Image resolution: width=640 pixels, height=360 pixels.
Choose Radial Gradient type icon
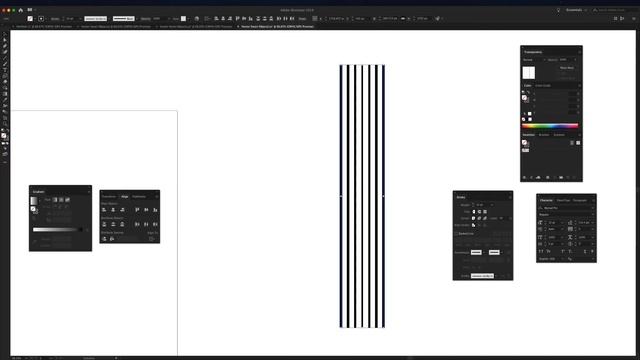tap(61, 200)
